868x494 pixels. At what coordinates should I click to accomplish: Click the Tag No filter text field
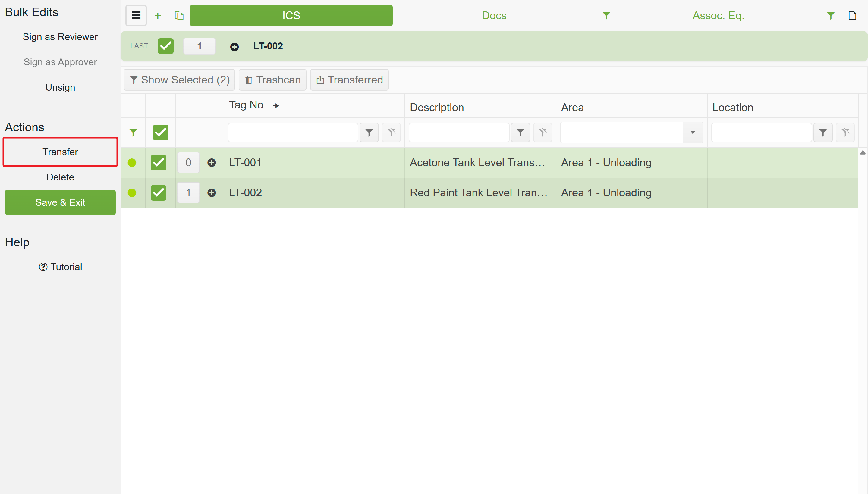click(x=293, y=132)
